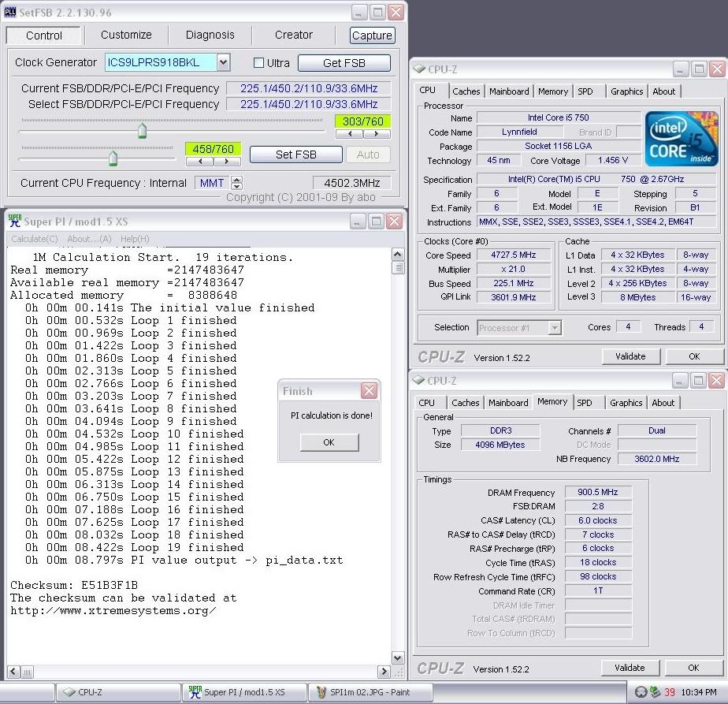The image size is (728, 704).
Task: Select the Graphics tab in upper CPU-Z
Action: [x=627, y=91]
